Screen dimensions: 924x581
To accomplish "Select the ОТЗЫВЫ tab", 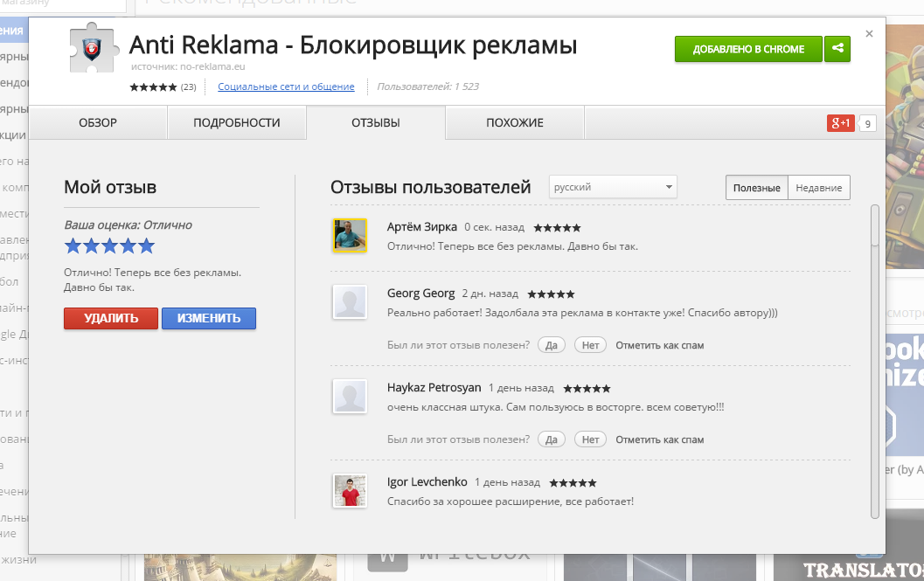I will [x=376, y=122].
